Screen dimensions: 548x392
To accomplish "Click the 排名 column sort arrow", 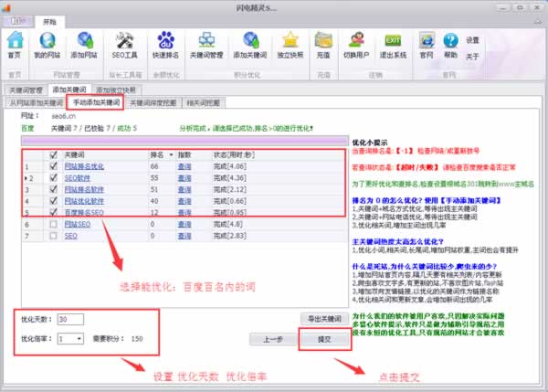I will coord(170,155).
